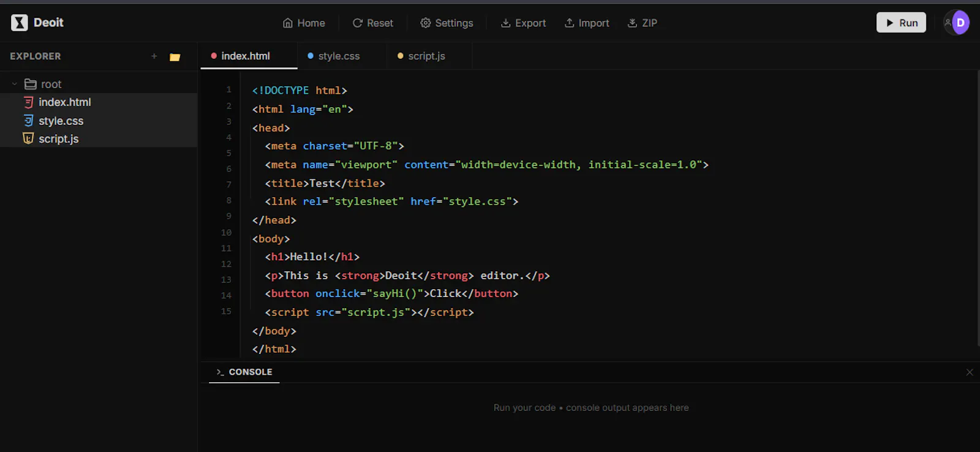Click the paragraph Deoit editor line
980x452 pixels.
407,275
